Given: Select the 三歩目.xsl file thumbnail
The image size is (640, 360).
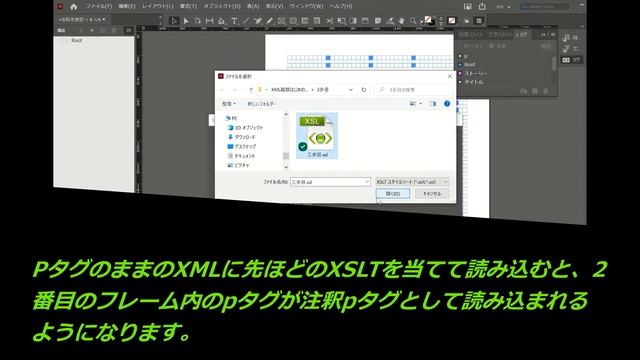Looking at the screenshot, I should point(317,136).
